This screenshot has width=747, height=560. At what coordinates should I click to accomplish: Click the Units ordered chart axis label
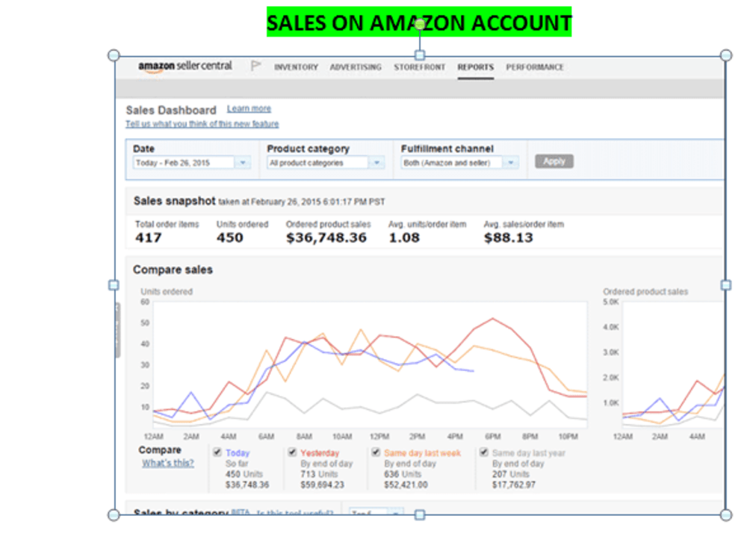click(167, 291)
